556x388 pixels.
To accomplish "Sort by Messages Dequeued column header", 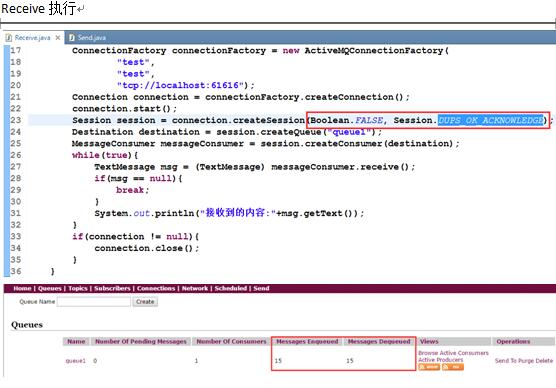I will [379, 341].
